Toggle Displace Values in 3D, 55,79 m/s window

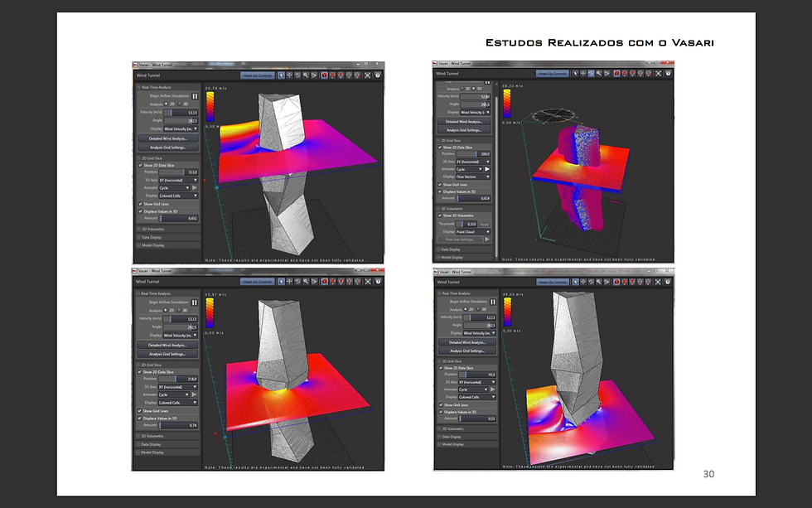140,211
